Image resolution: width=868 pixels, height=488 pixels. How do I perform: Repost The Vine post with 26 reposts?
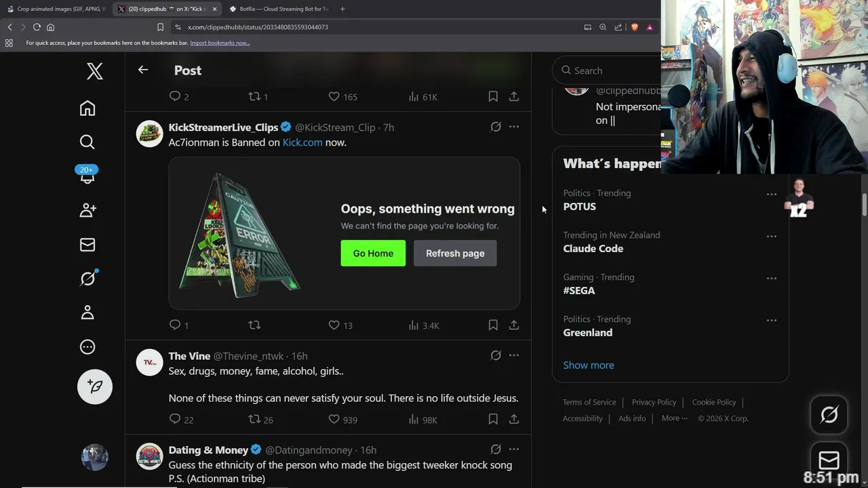click(260, 420)
